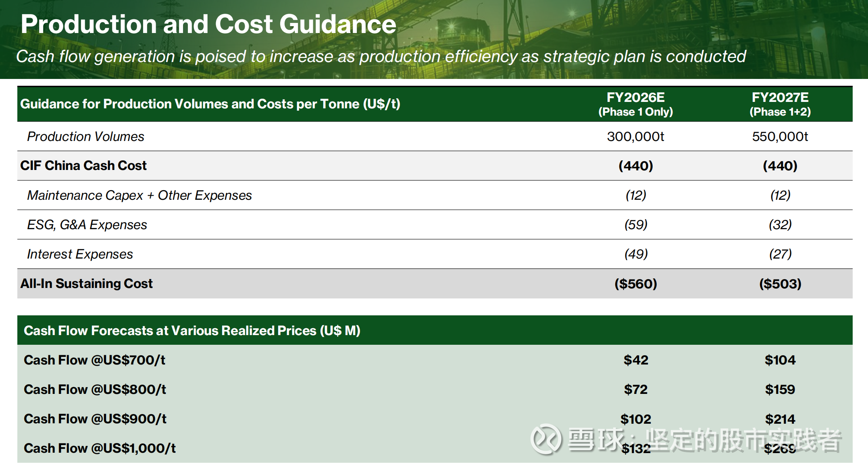Select the Cash Flow @US$1,000/t label
Viewport: 868px width, 468px height.
click(100, 448)
